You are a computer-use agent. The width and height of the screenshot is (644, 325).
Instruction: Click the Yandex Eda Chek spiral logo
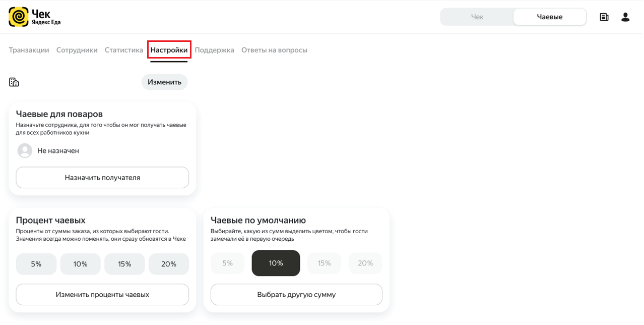[19, 17]
